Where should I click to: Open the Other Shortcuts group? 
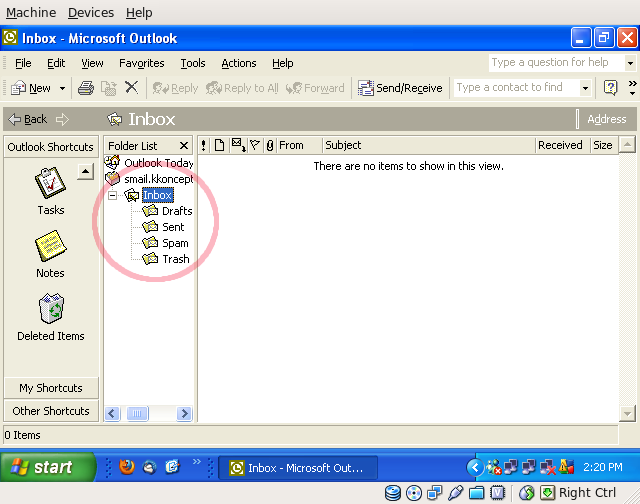tap(51, 411)
